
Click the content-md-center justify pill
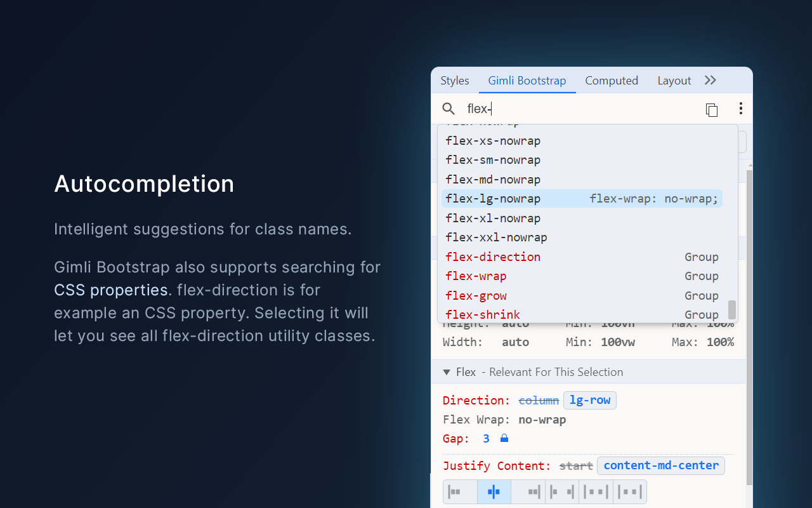pos(660,465)
